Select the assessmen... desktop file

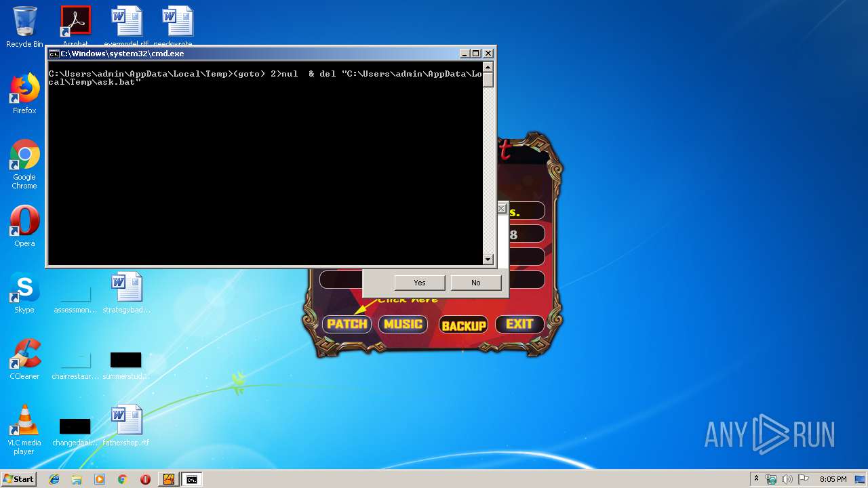(x=75, y=299)
